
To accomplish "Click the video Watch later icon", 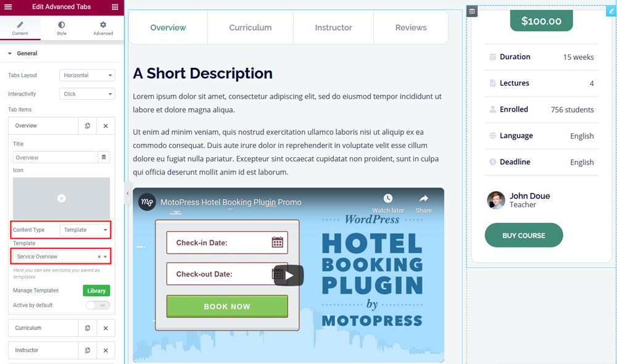I will (x=388, y=198).
